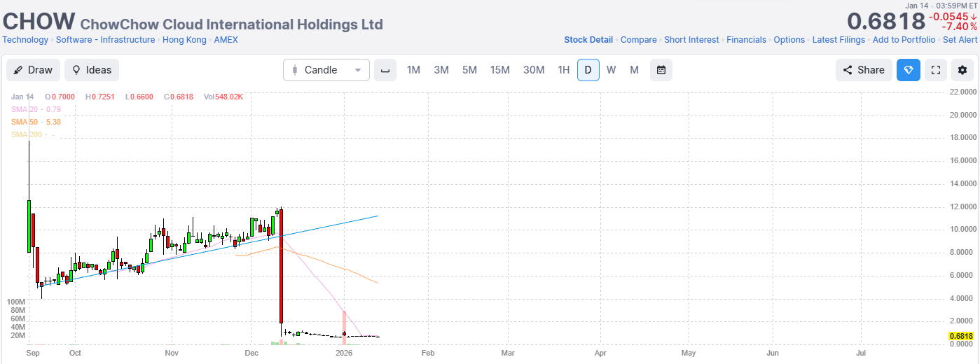Click the calendar date range icon
Screen dimensions: 980x364
pos(661,70)
